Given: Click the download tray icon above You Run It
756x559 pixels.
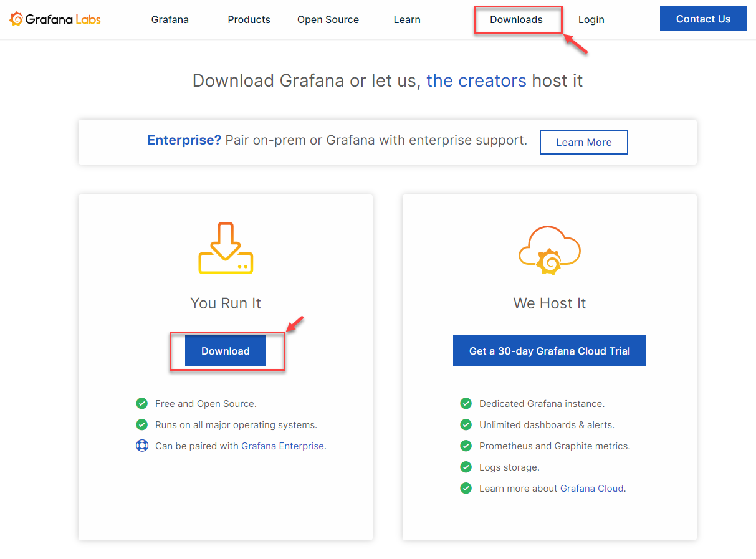Looking at the screenshot, I should [226, 248].
